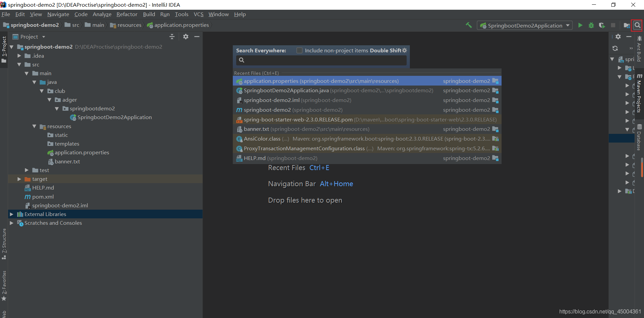
Task: Open SpringbootDemo2Application.java from Recent Files
Action: (367, 91)
